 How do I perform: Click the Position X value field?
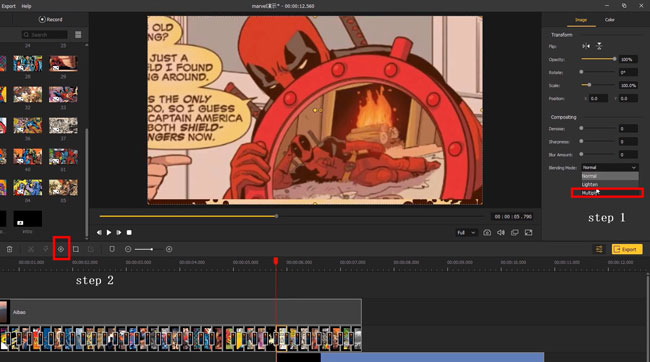(x=598, y=99)
